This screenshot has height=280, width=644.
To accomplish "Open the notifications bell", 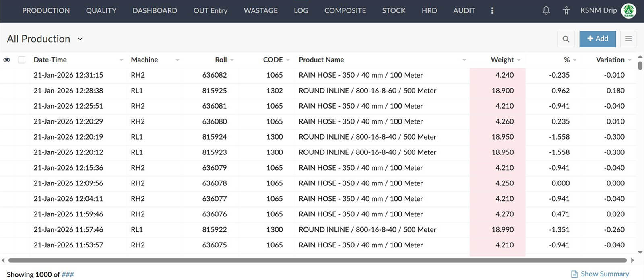I will [546, 11].
